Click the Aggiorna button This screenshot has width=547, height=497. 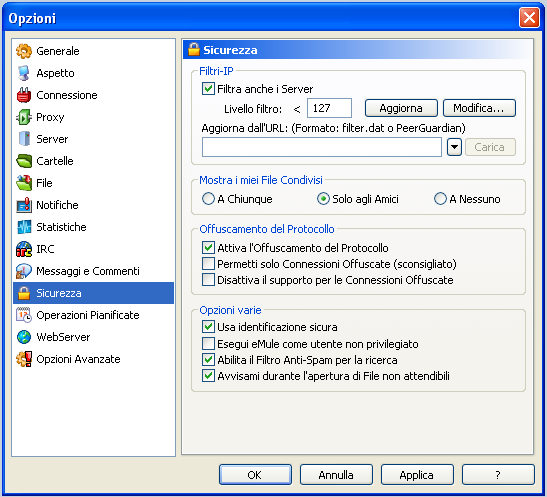(401, 108)
